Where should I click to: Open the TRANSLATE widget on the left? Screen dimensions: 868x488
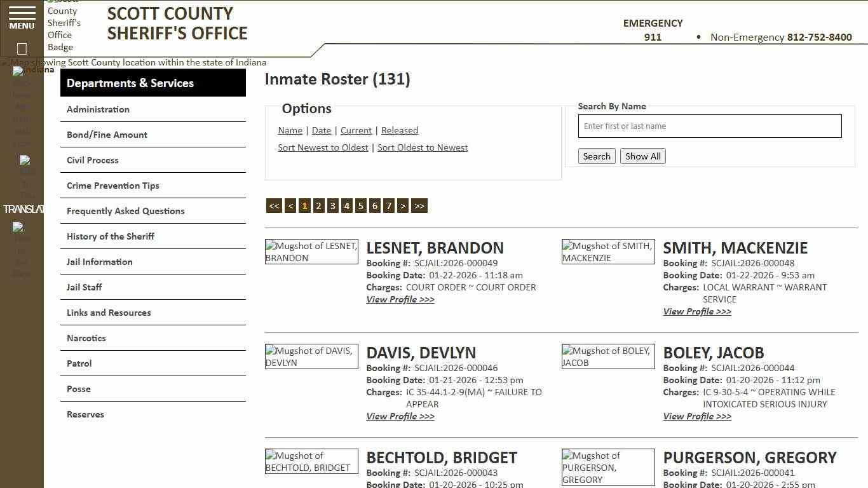click(x=25, y=208)
